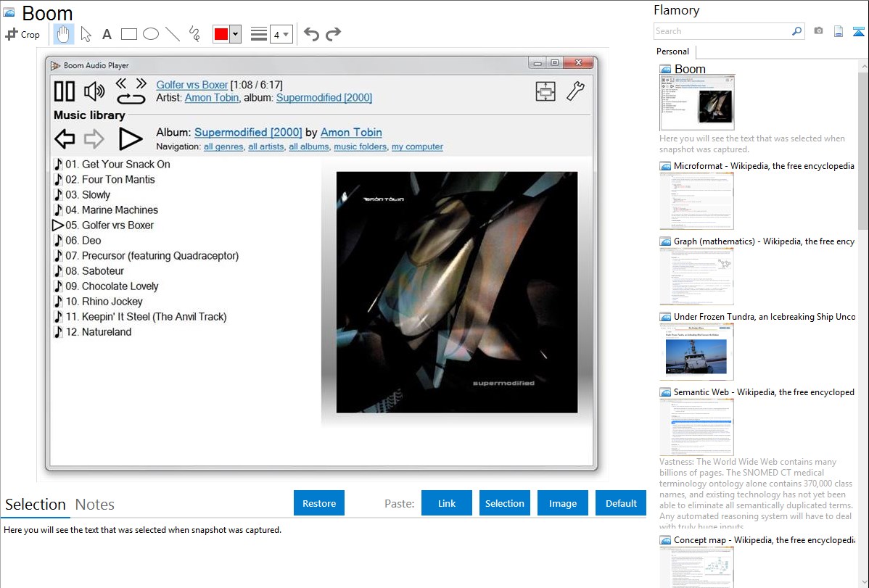
Task: Click the Restore button
Action: point(319,503)
